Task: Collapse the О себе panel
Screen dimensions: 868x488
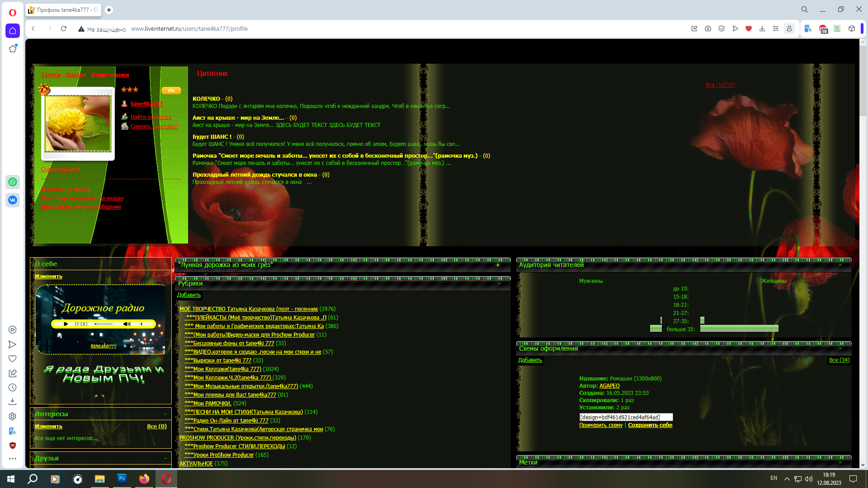Action: pos(165,264)
